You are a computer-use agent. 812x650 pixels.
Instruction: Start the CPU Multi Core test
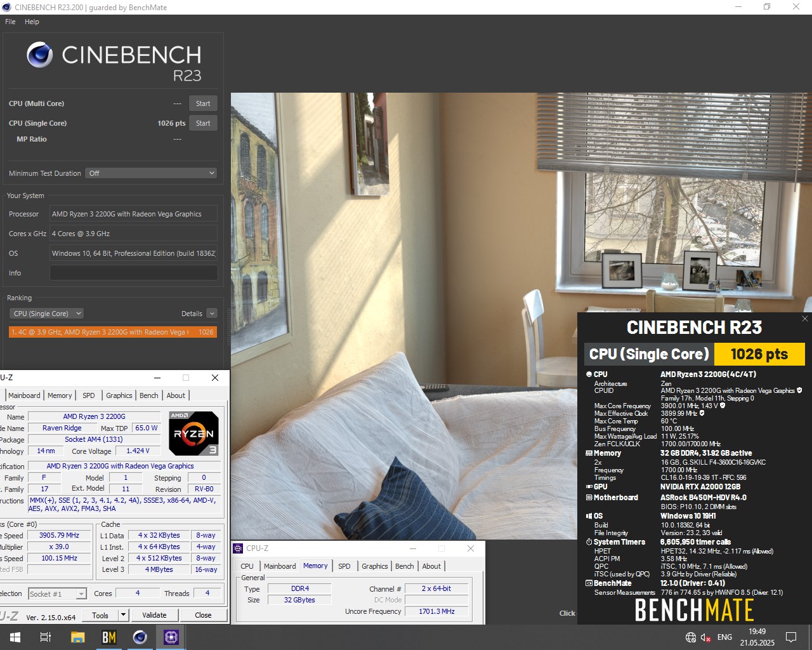[x=203, y=103]
